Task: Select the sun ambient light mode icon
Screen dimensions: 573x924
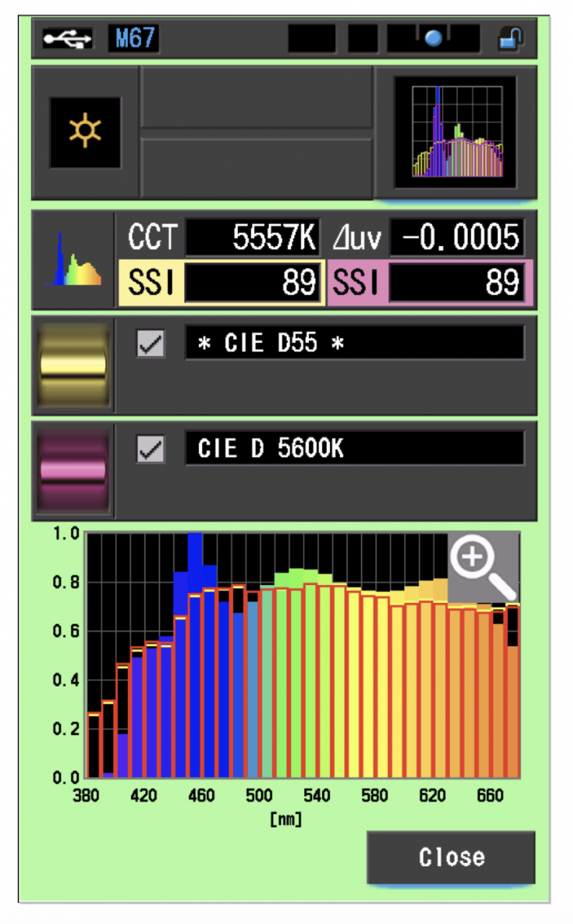Action: coord(84,132)
